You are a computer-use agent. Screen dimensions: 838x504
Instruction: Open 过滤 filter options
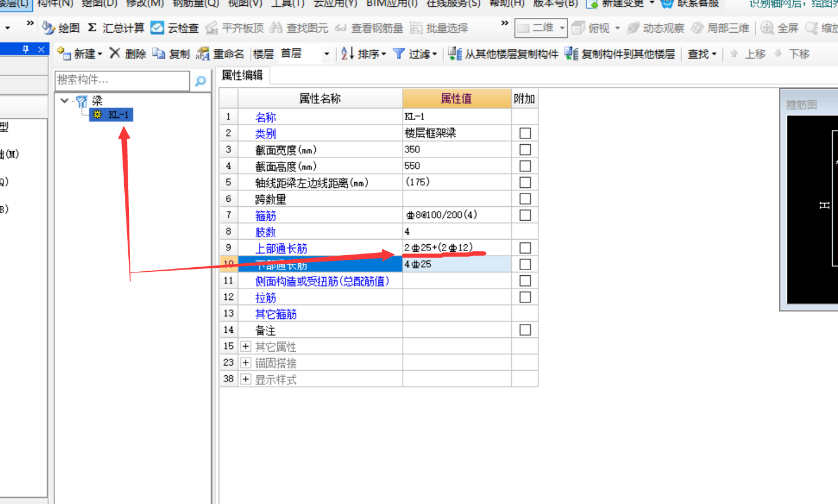415,53
